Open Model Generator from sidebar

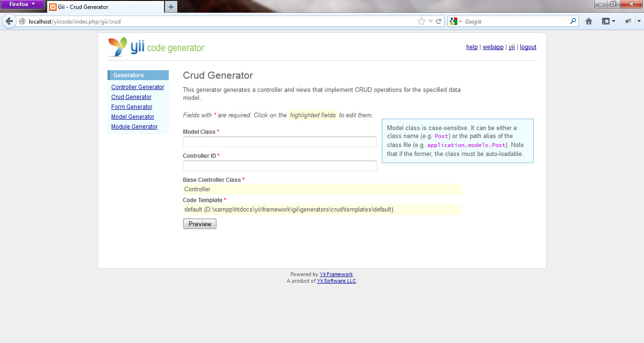(132, 117)
